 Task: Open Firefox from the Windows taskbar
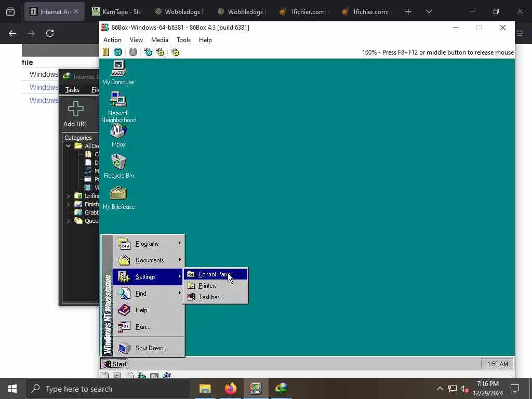click(230, 389)
